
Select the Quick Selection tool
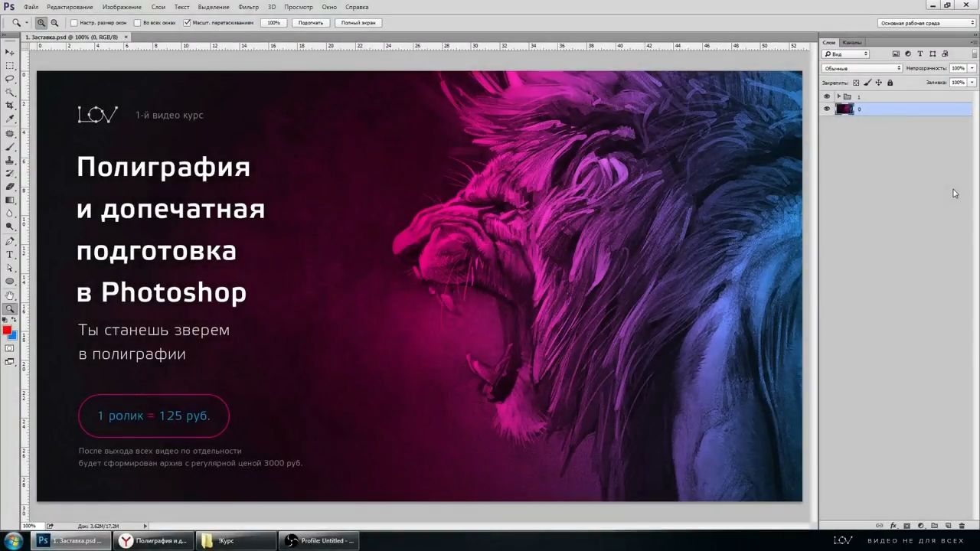pos(10,93)
